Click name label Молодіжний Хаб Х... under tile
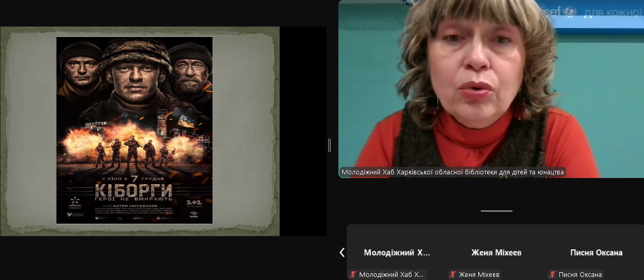This screenshot has height=280, width=644. click(x=391, y=275)
